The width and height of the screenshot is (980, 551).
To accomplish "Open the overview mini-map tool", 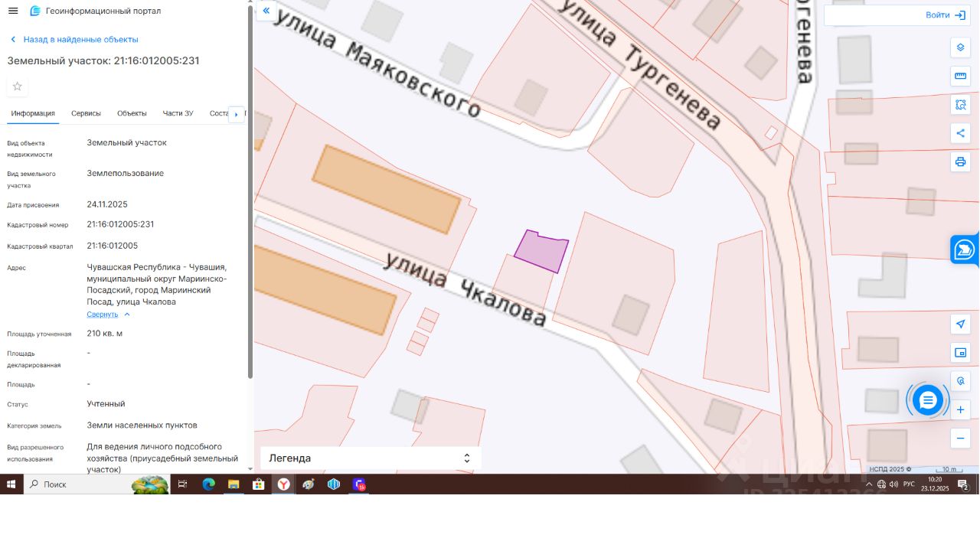I will [960, 352].
